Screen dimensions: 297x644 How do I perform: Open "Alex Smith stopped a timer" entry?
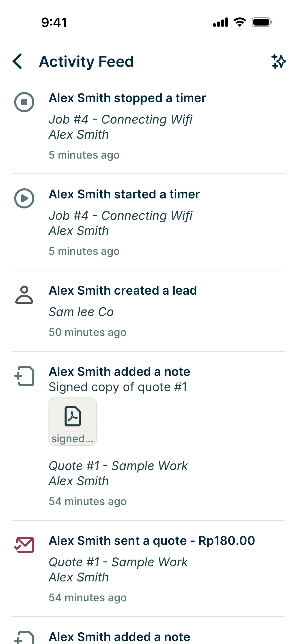click(127, 98)
